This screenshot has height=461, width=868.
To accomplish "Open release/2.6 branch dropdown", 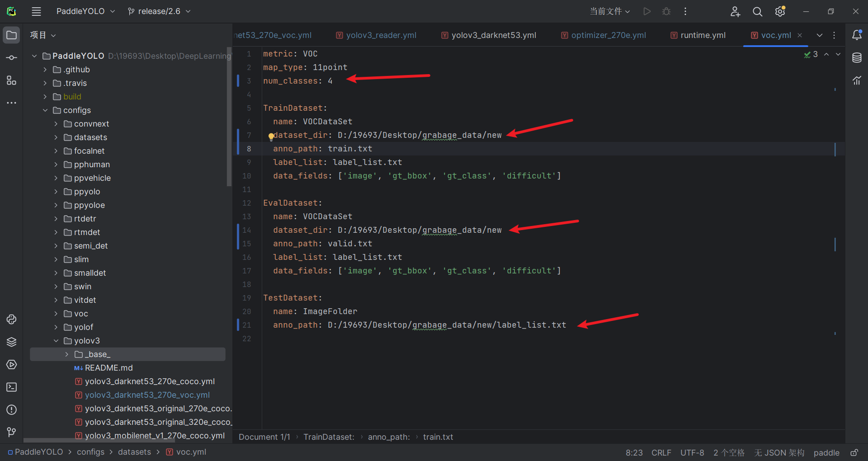I will (x=159, y=11).
